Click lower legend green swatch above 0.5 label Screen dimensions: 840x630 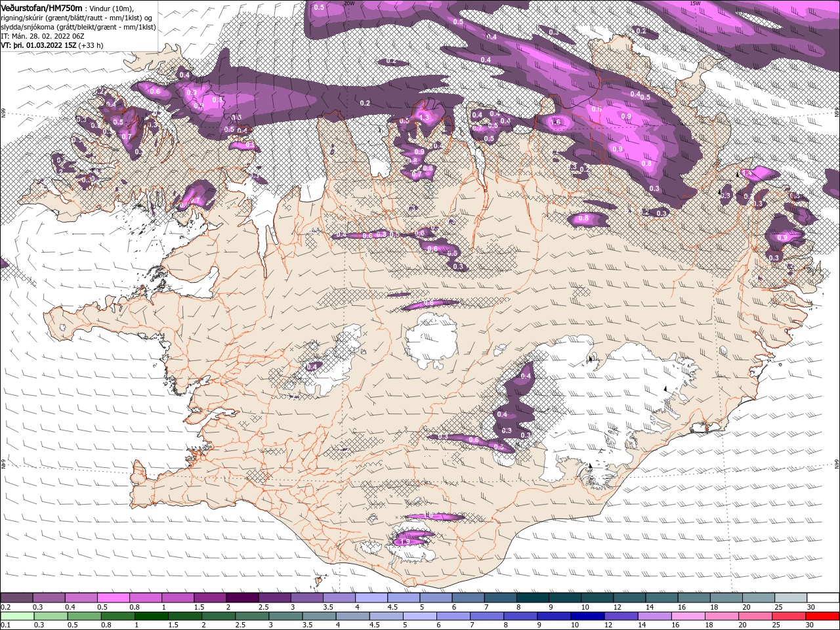pos(85,616)
